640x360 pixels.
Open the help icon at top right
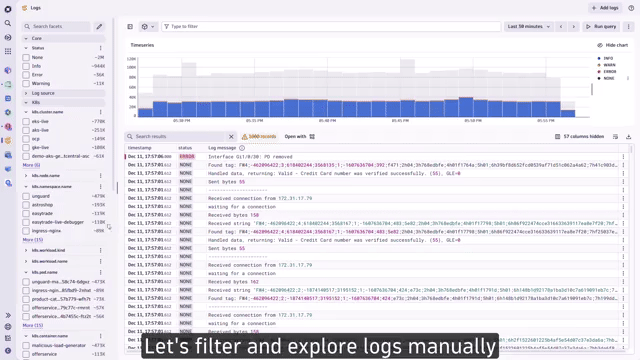(631, 8)
